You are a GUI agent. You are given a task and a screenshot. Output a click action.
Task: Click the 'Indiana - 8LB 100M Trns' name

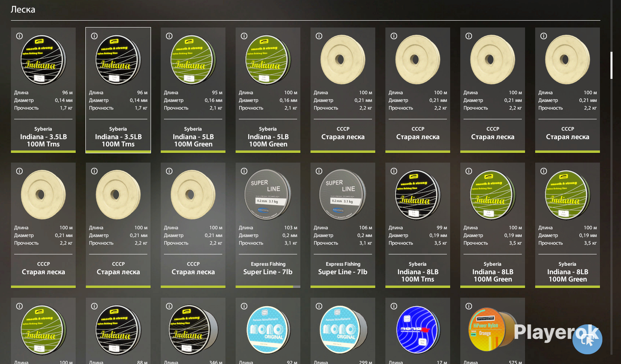pyautogui.click(x=418, y=275)
